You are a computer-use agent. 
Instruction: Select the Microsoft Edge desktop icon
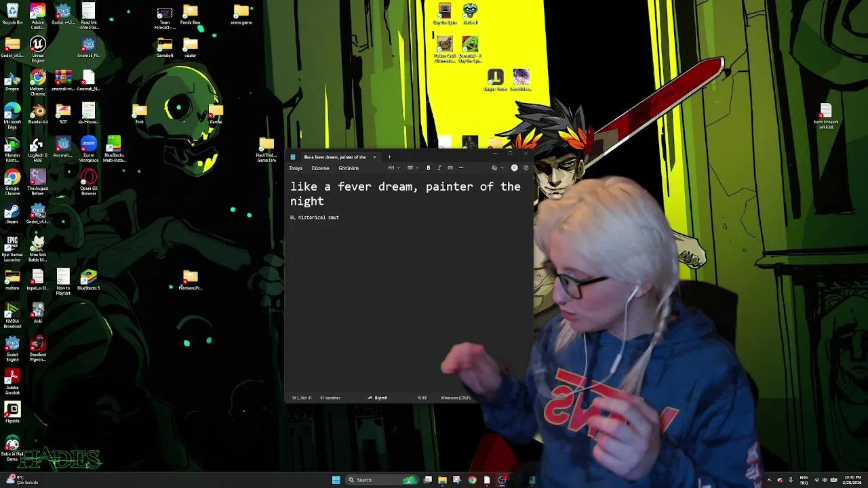point(12,116)
